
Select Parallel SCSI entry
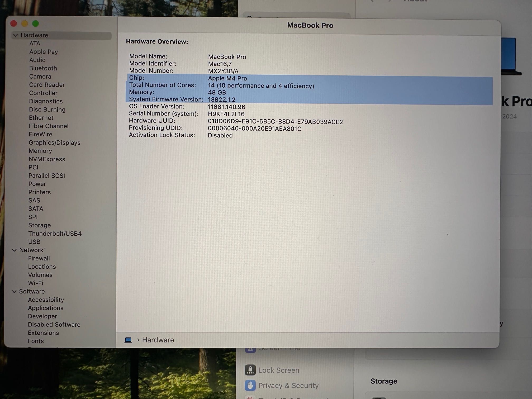[47, 176]
